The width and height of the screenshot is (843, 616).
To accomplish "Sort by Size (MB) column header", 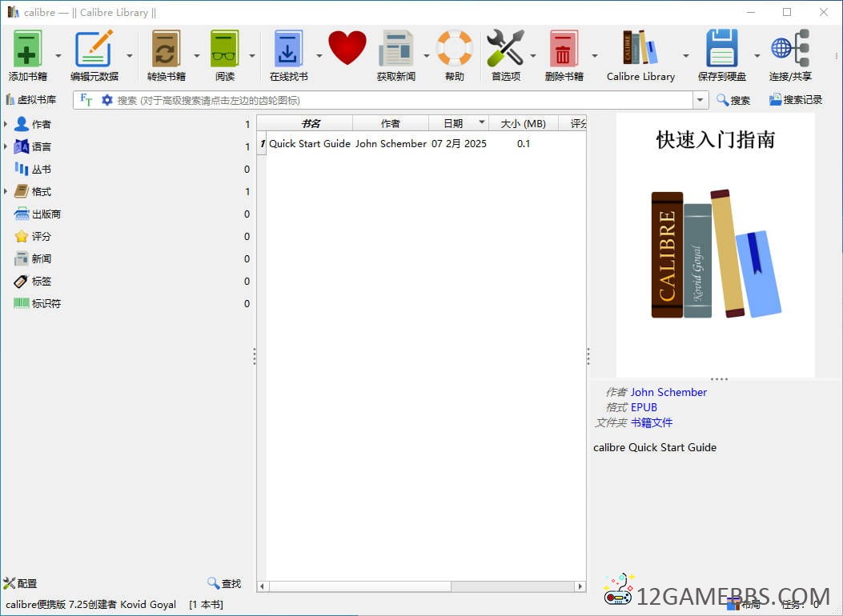I will point(523,123).
